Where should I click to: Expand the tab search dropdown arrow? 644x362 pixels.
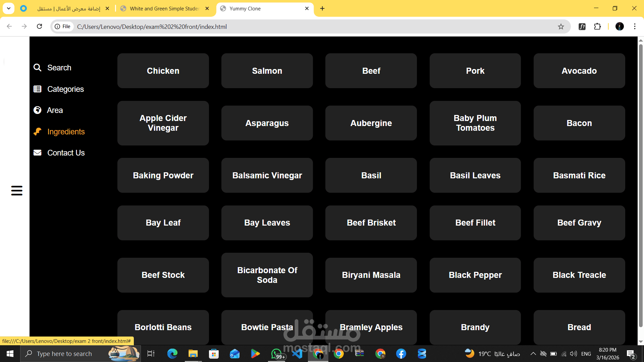[x=9, y=8]
